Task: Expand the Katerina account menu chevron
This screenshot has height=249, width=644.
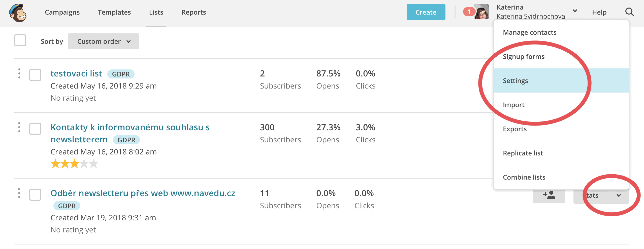Action: [575, 11]
